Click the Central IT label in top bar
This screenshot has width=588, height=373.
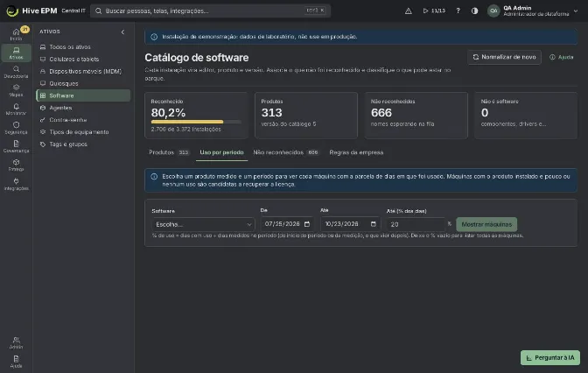(x=73, y=11)
